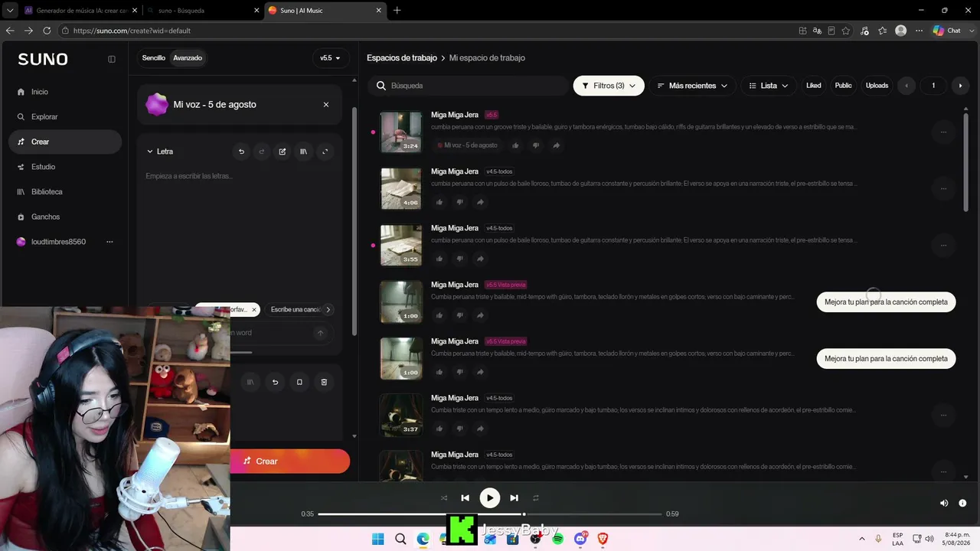Click the Búsqueda search field
The image size is (980, 551).
(468, 86)
